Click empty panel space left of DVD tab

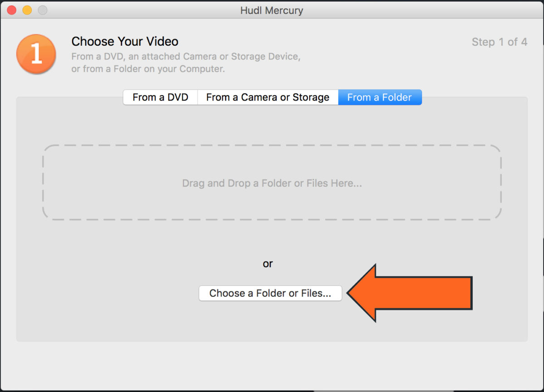[68, 118]
